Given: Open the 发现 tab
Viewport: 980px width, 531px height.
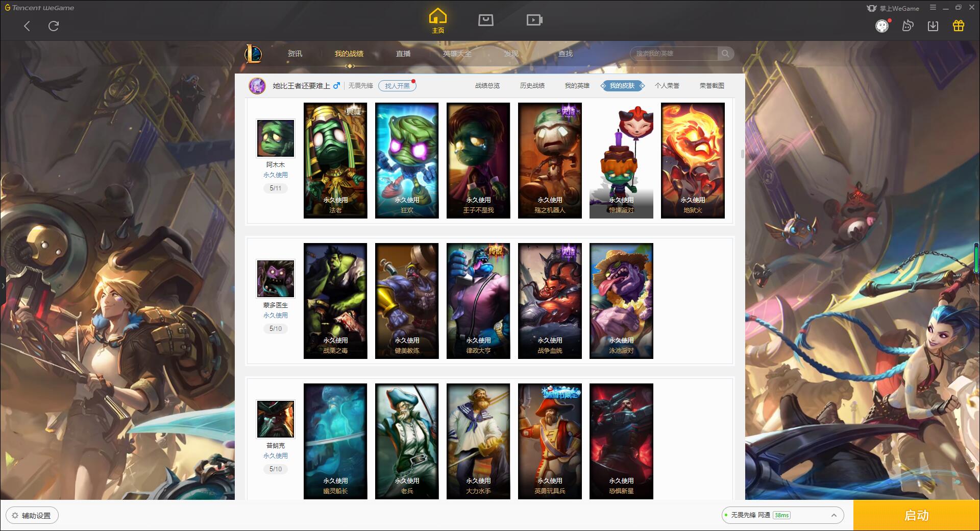Looking at the screenshot, I should [x=511, y=54].
